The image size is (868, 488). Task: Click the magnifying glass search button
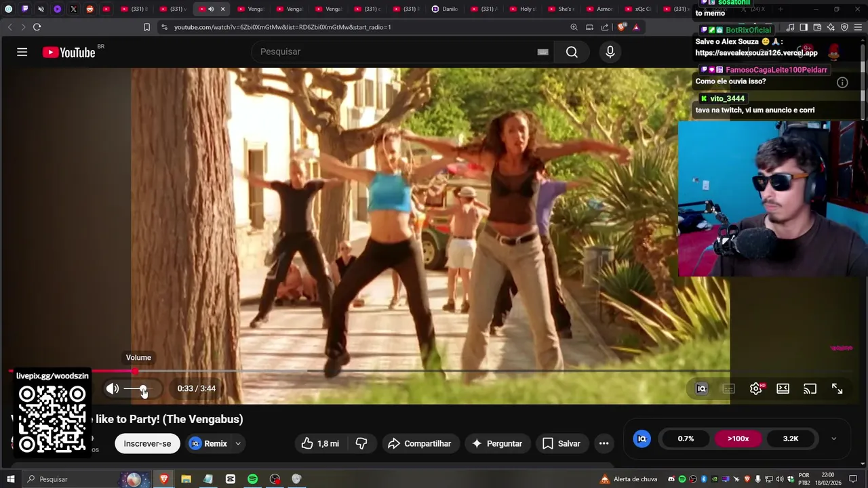(x=572, y=52)
